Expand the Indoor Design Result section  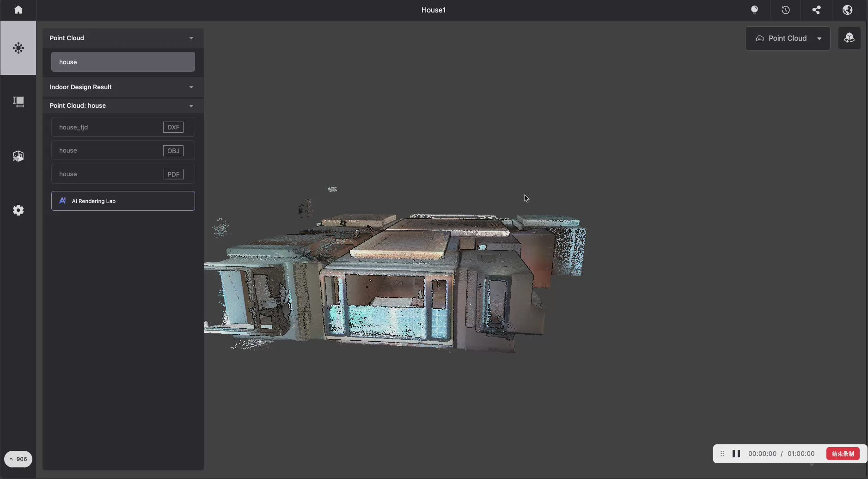pyautogui.click(x=191, y=87)
